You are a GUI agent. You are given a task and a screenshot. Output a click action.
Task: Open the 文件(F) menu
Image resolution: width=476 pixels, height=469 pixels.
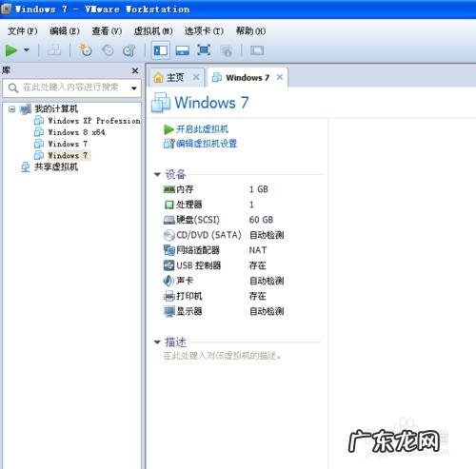point(23,31)
